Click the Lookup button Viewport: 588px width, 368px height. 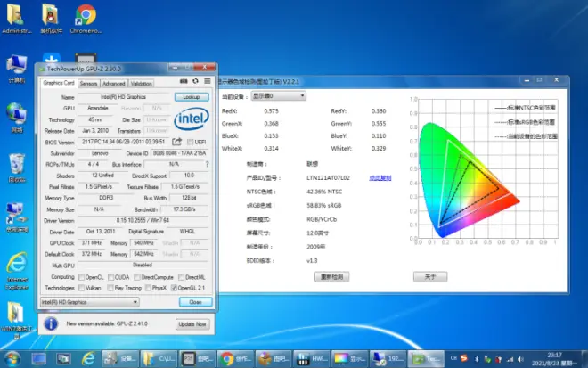point(192,97)
